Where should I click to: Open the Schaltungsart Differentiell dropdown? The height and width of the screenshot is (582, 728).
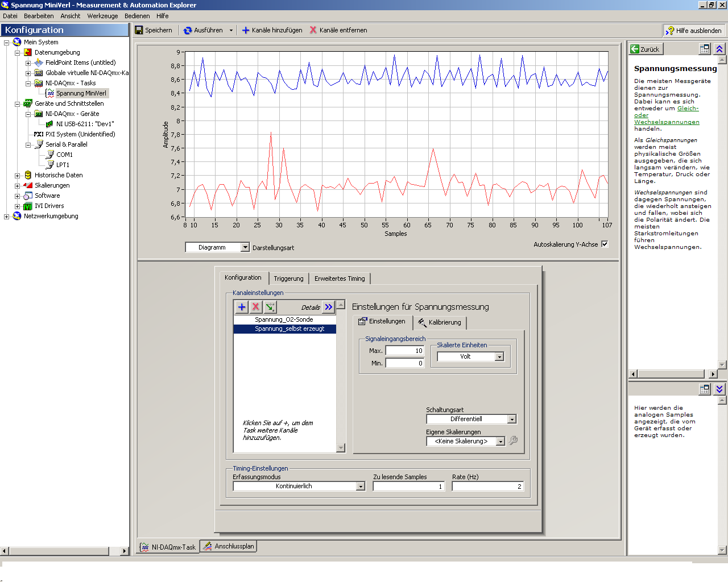512,419
